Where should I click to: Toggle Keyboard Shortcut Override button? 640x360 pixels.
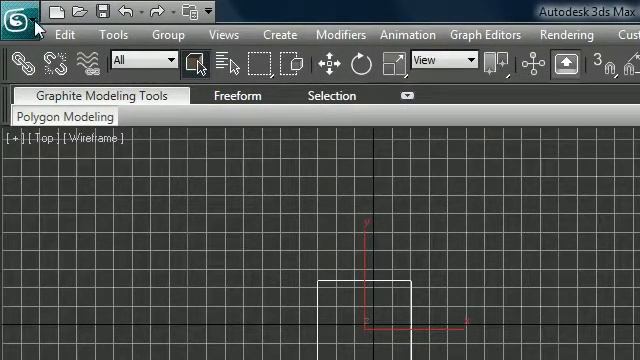(x=566, y=64)
